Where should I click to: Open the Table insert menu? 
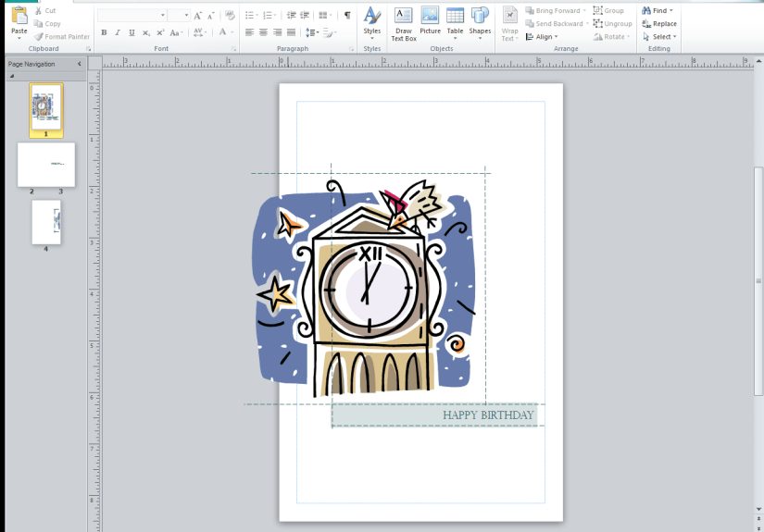point(455,22)
